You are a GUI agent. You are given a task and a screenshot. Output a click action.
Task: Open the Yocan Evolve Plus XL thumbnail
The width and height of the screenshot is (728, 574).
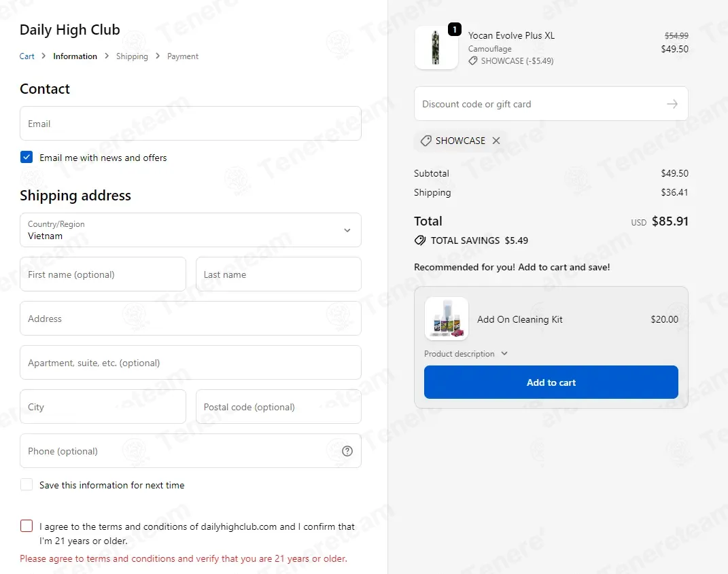[x=436, y=48]
